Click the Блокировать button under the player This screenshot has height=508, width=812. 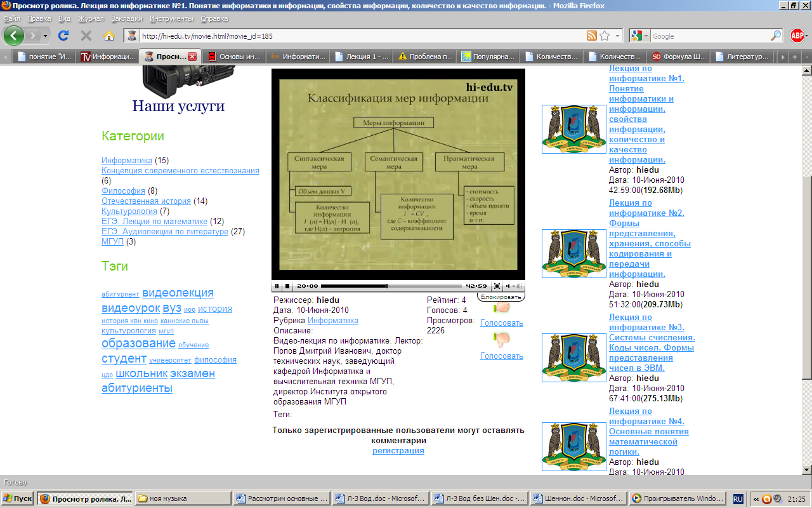(501, 297)
